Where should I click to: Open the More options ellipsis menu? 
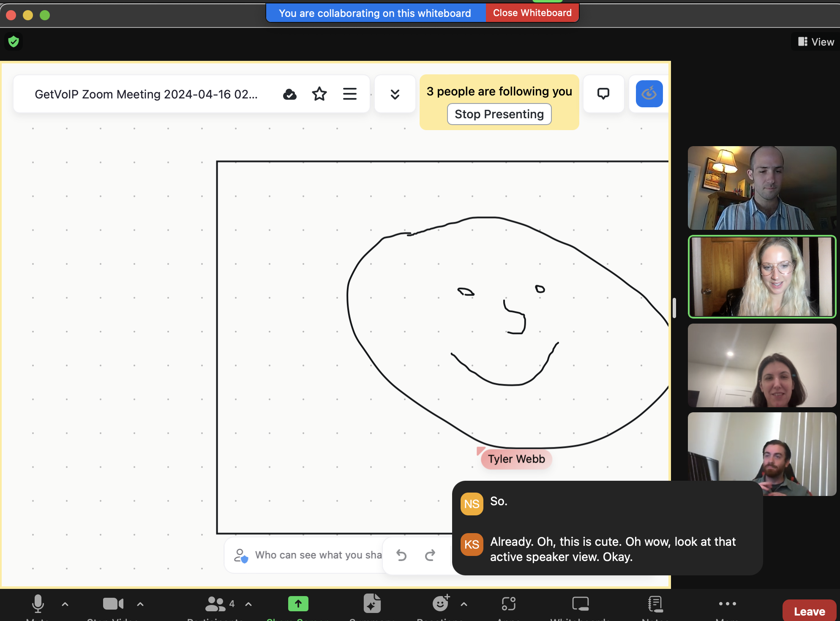pyautogui.click(x=728, y=604)
